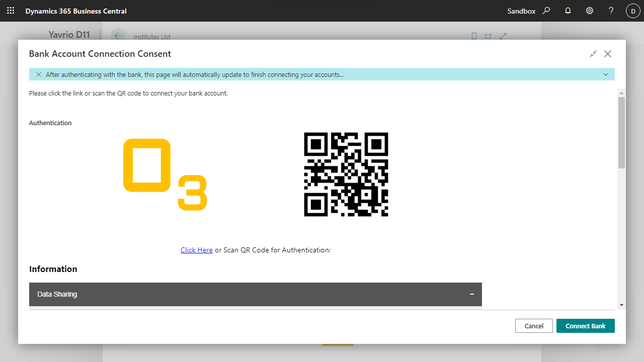Open the help question mark
The width and height of the screenshot is (644, 362).
[611, 11]
